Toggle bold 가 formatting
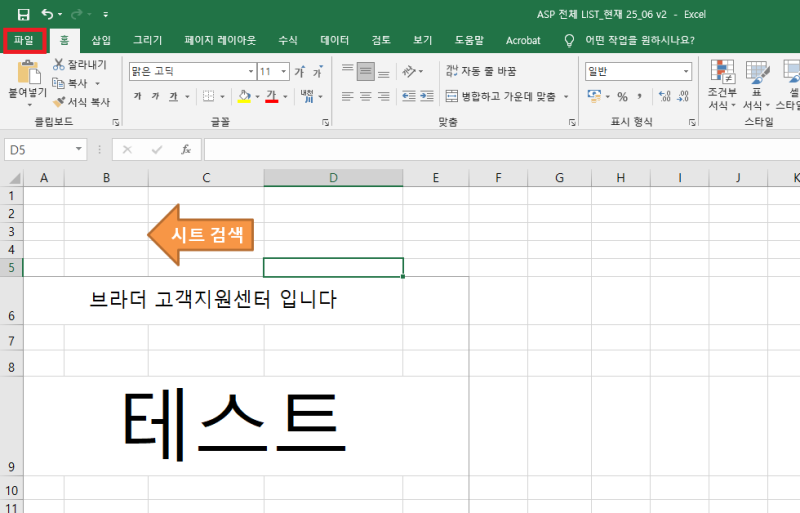 pos(137,96)
